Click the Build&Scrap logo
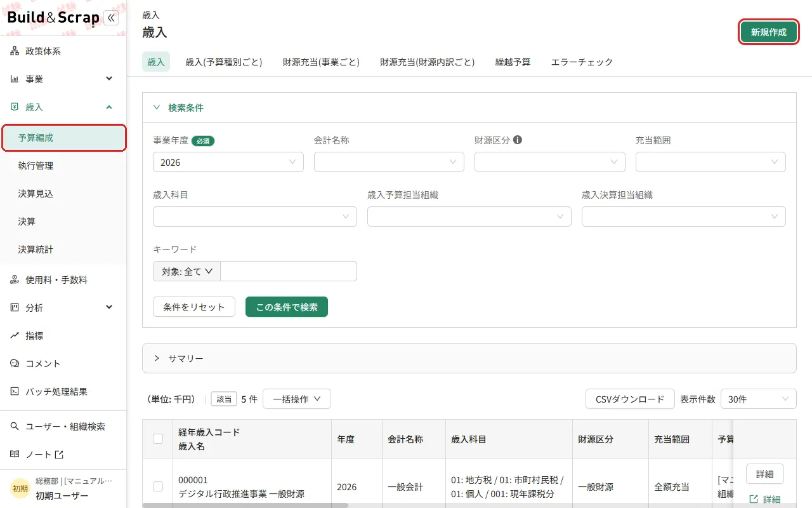The width and height of the screenshot is (812, 508). 53,18
